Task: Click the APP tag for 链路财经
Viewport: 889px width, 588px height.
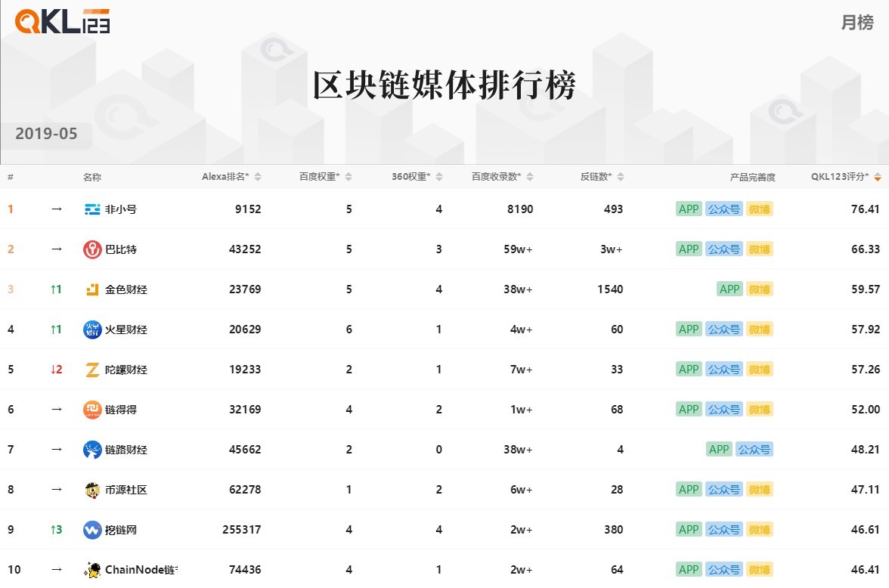Action: coord(719,450)
